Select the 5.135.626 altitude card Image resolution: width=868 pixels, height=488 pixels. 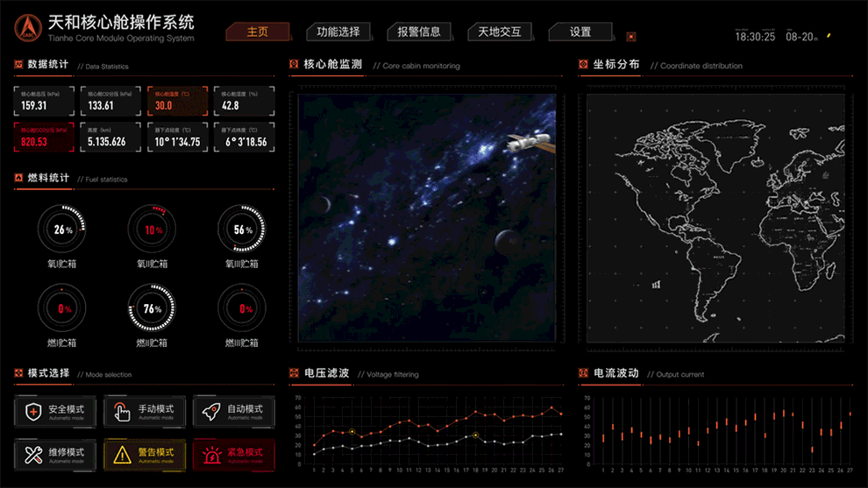tap(110, 137)
